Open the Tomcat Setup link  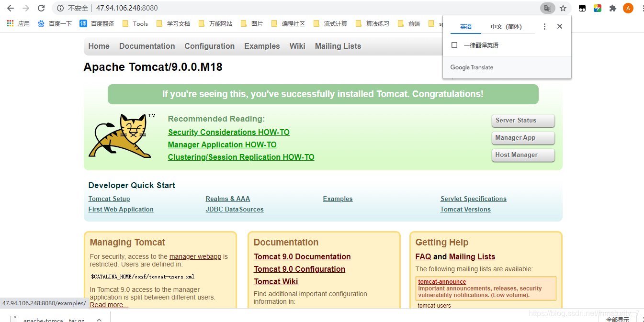point(109,199)
